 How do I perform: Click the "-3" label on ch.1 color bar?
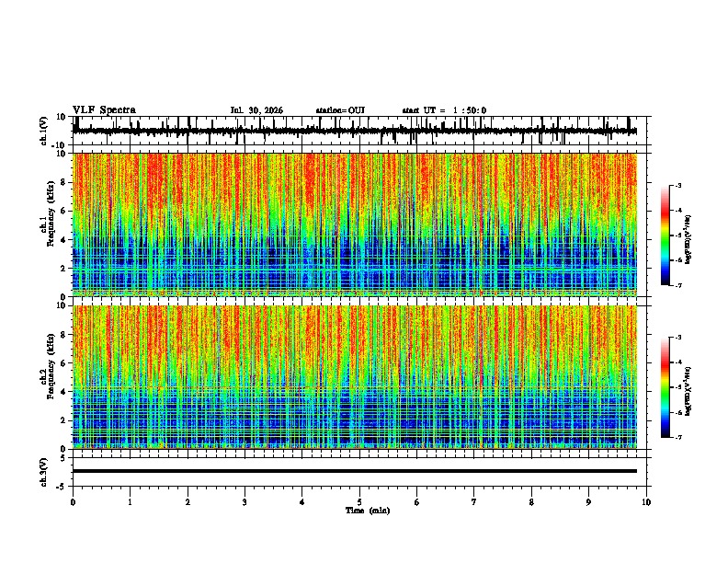(677, 186)
